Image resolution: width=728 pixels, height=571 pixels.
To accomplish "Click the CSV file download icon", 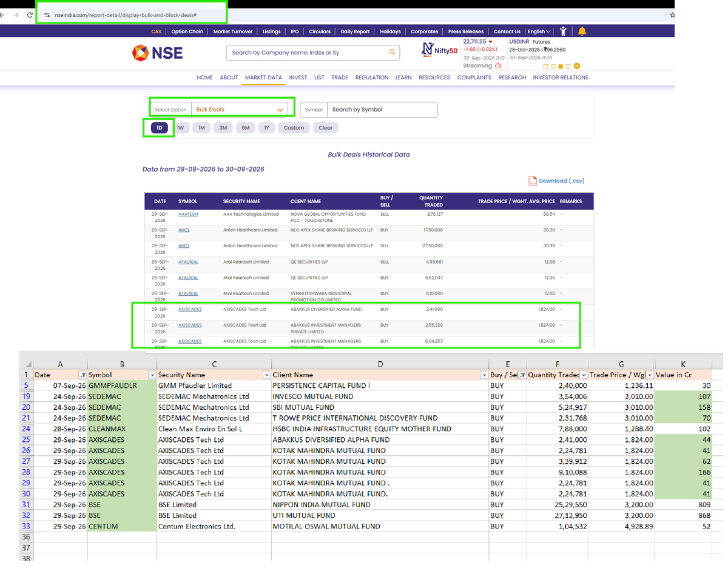I will [533, 181].
